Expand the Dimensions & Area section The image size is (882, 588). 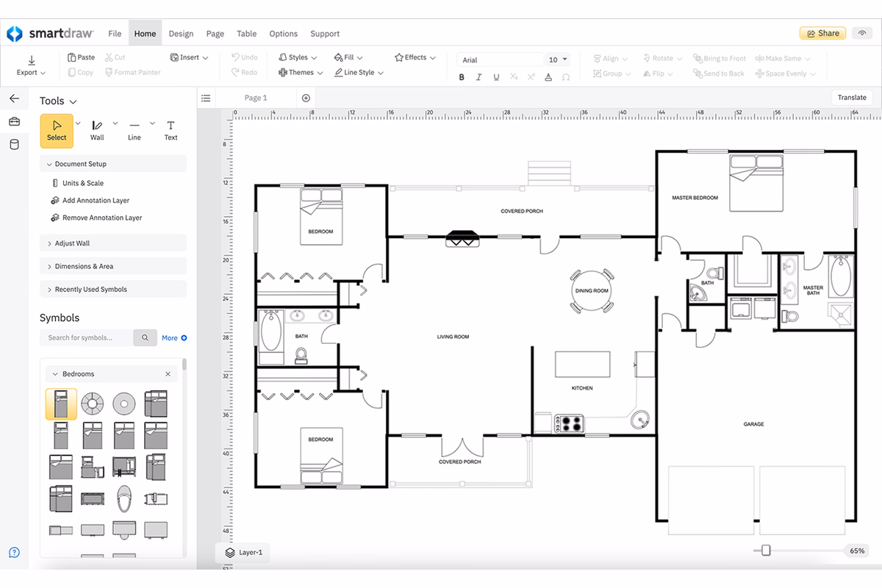113,266
